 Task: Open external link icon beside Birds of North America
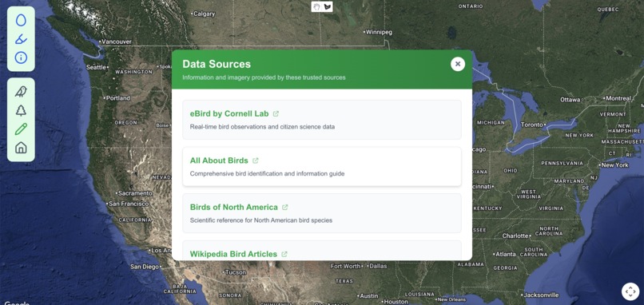click(x=285, y=208)
